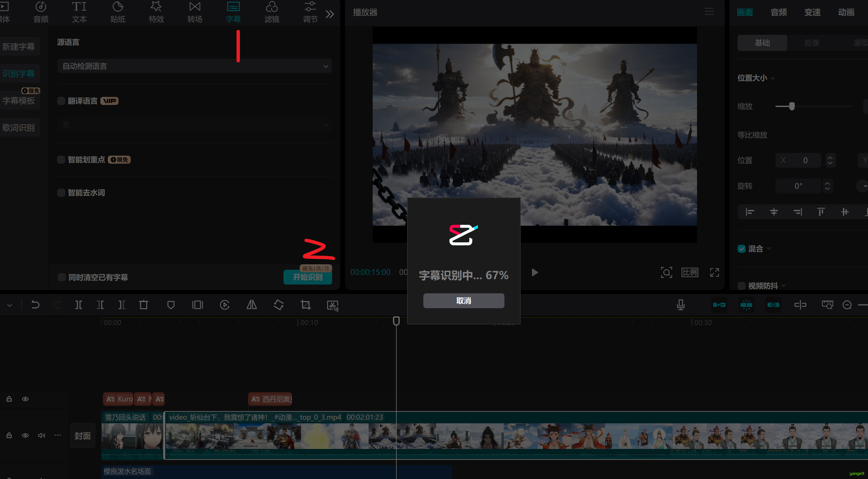Align clip to vertical center
The width and height of the screenshot is (868, 479).
click(x=845, y=212)
